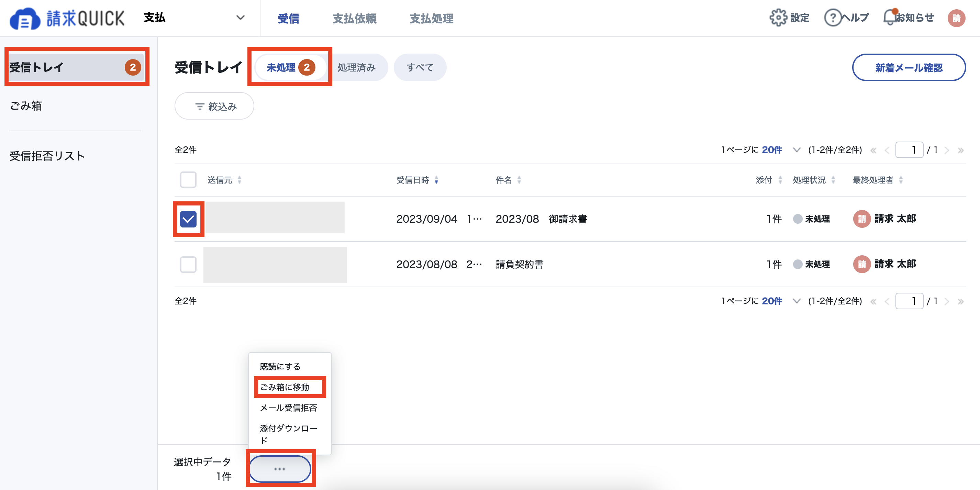Select the 未処理 filter tab
Screen dimensions: 980x490
click(x=290, y=67)
